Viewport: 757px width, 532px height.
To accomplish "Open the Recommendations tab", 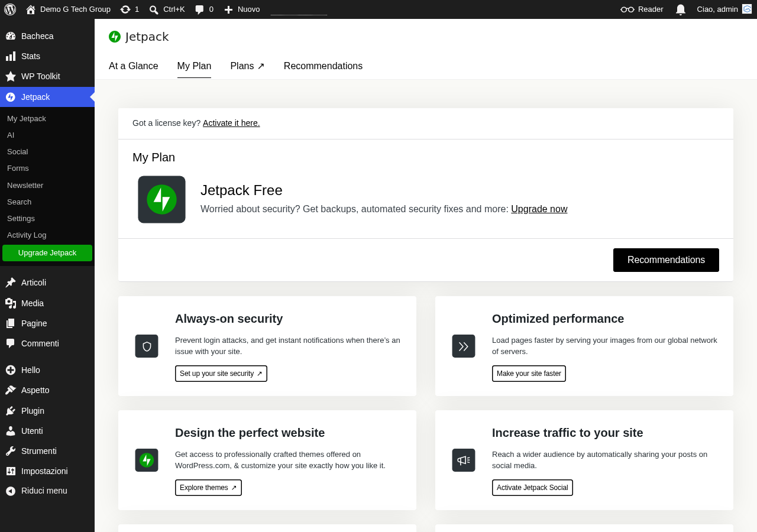I will pyautogui.click(x=323, y=66).
